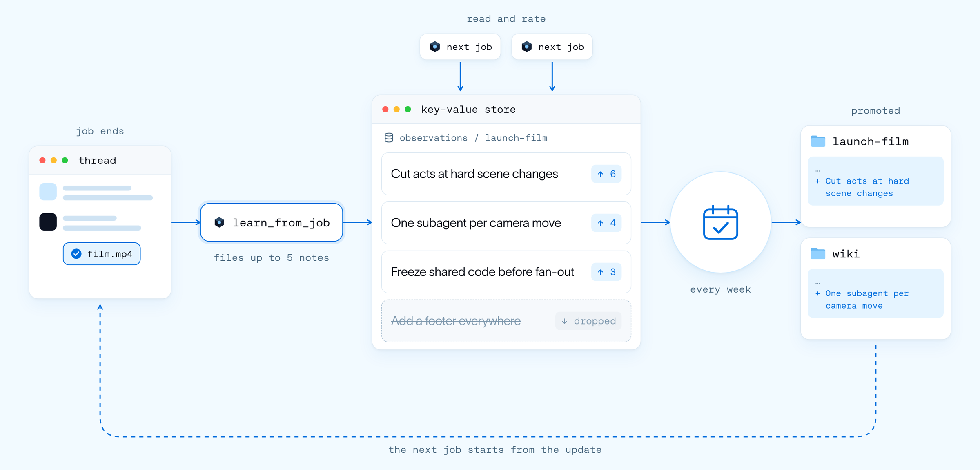Click the up arrow beside vote count 6

(x=600, y=174)
